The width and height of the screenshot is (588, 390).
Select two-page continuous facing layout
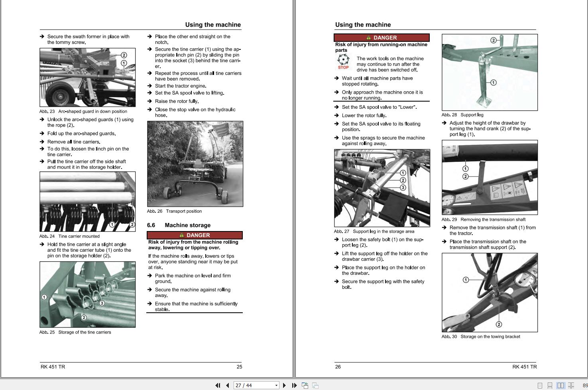[x=571, y=386]
